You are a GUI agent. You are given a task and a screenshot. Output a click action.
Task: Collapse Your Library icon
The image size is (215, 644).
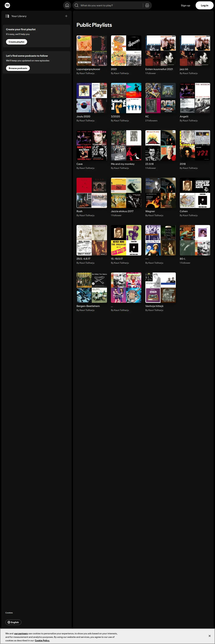[7, 16]
